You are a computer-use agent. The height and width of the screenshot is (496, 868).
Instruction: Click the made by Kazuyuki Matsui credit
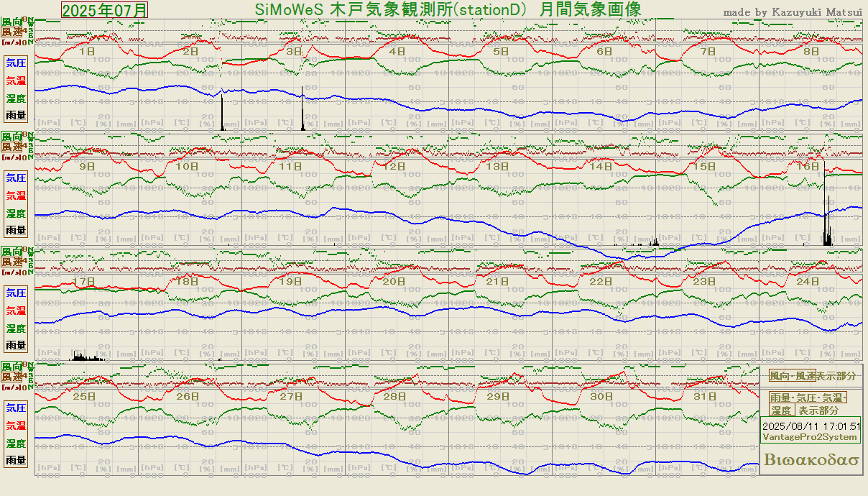[x=792, y=12]
